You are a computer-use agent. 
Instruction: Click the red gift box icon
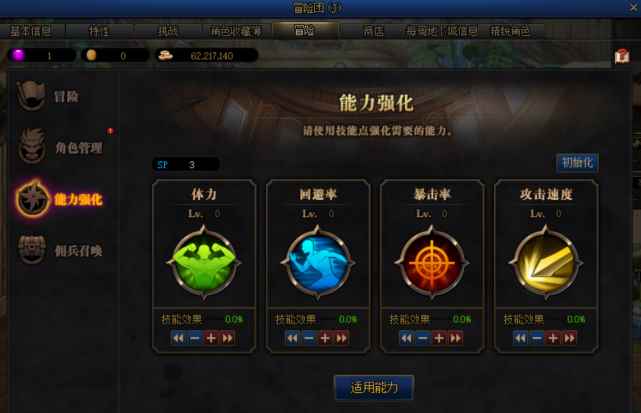click(621, 56)
